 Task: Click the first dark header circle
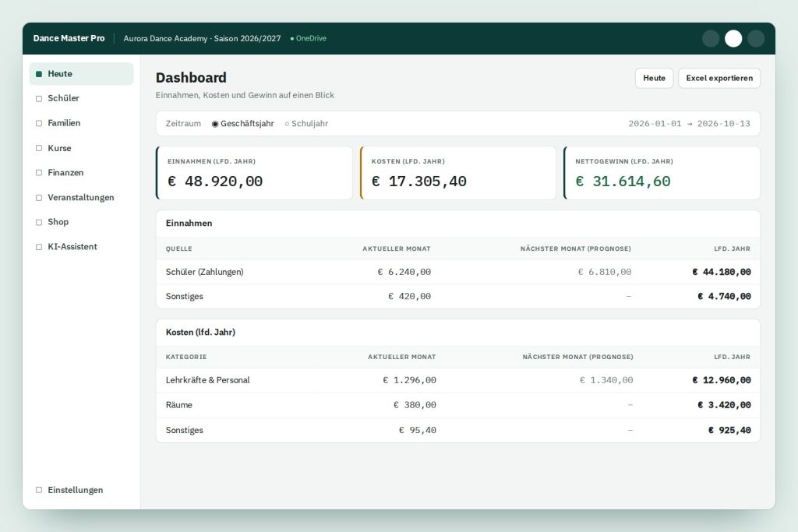coord(711,39)
